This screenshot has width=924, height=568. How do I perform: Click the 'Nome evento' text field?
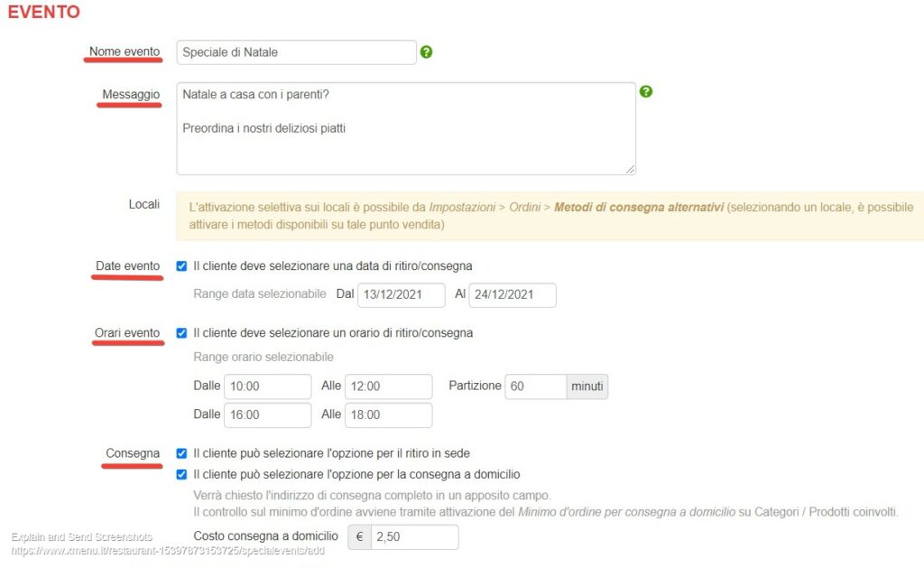pyautogui.click(x=296, y=52)
